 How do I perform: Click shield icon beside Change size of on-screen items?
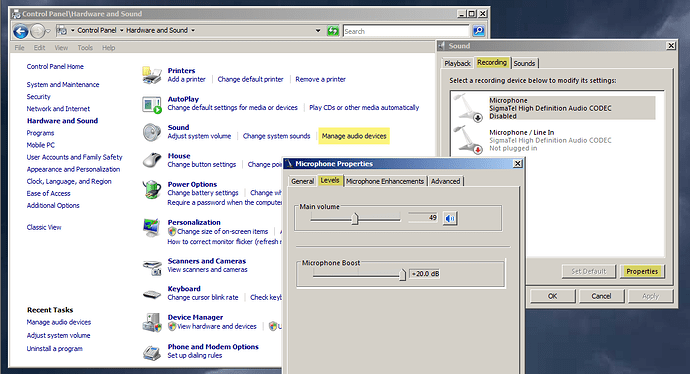[x=172, y=231]
